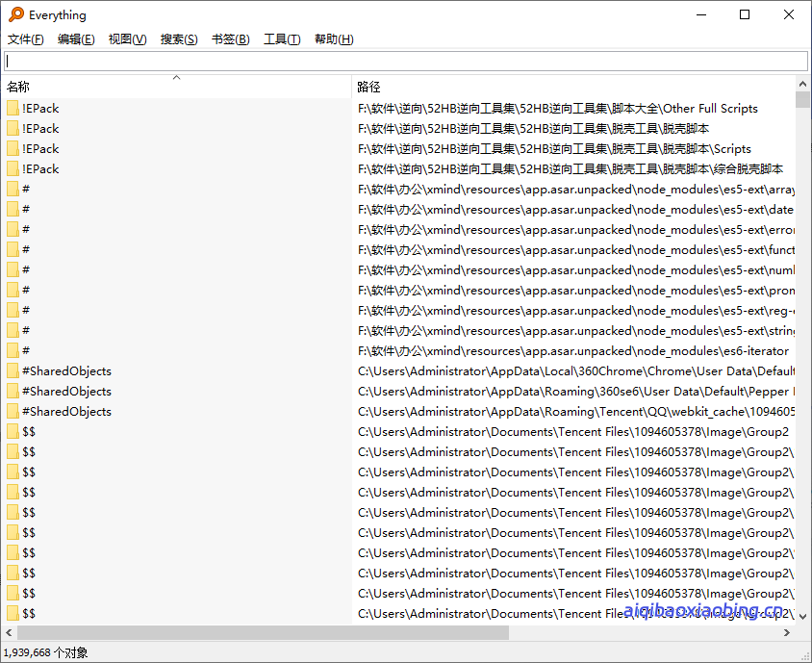Click folder icon of !EPack in 综合脱壳脚本
Image resolution: width=812 pixels, height=663 pixels.
[x=13, y=168]
